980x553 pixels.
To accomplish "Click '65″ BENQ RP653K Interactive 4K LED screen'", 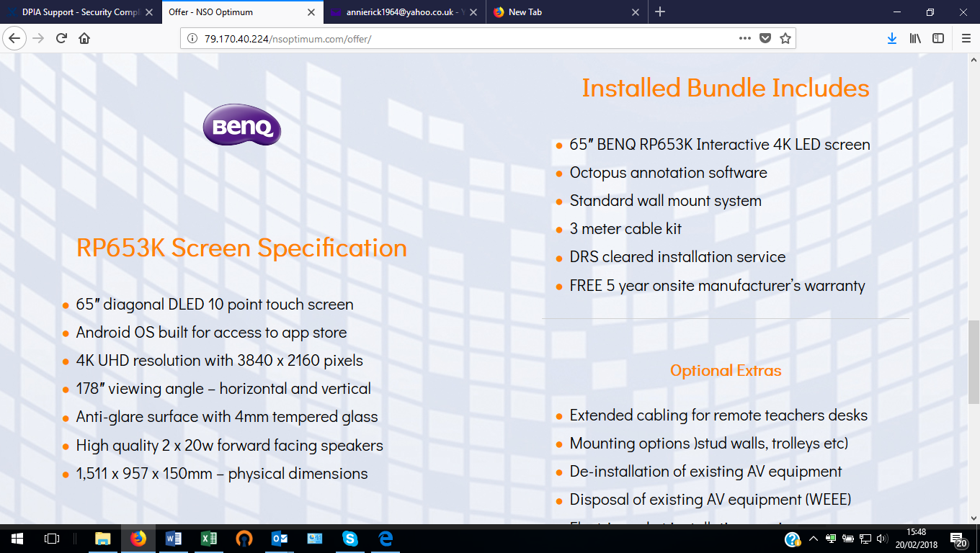I will point(720,145).
